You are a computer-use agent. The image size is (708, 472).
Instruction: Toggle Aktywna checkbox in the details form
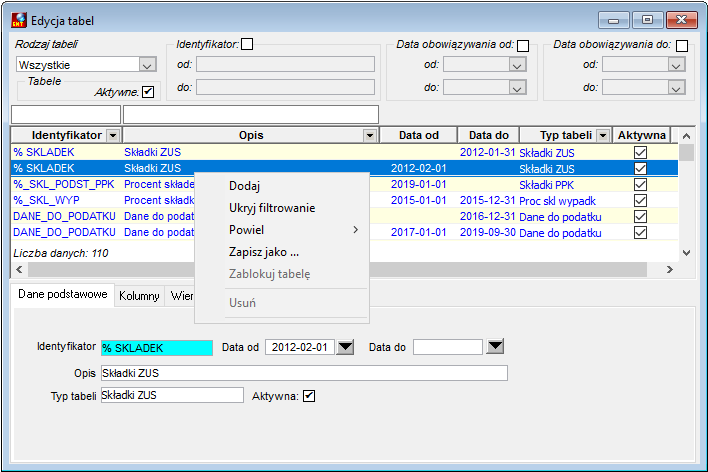coord(309,396)
